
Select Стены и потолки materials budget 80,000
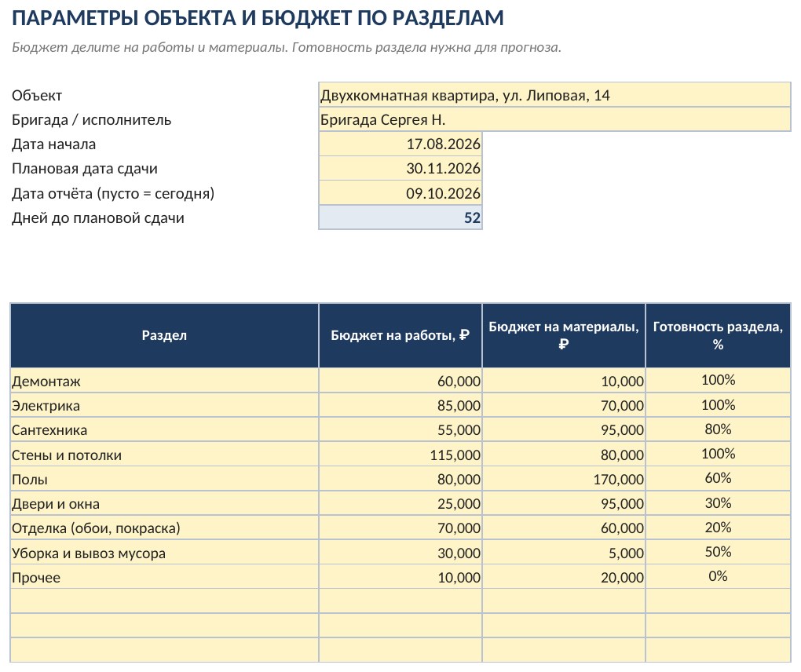point(564,455)
